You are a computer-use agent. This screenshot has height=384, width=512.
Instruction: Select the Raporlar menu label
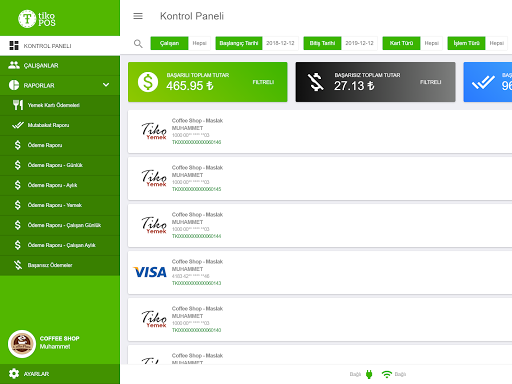click(x=39, y=86)
